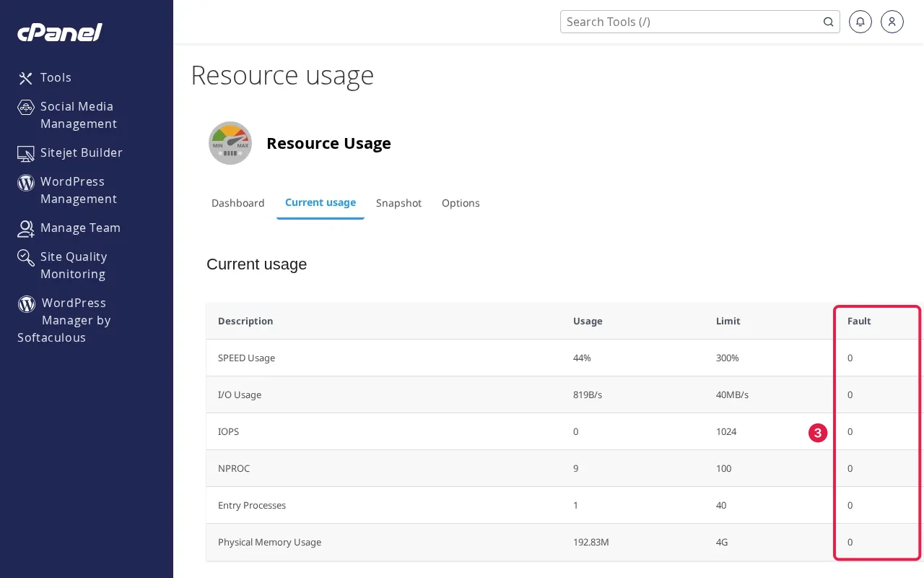Open the user account menu icon
This screenshot has height=578, width=924.
pyautogui.click(x=892, y=22)
